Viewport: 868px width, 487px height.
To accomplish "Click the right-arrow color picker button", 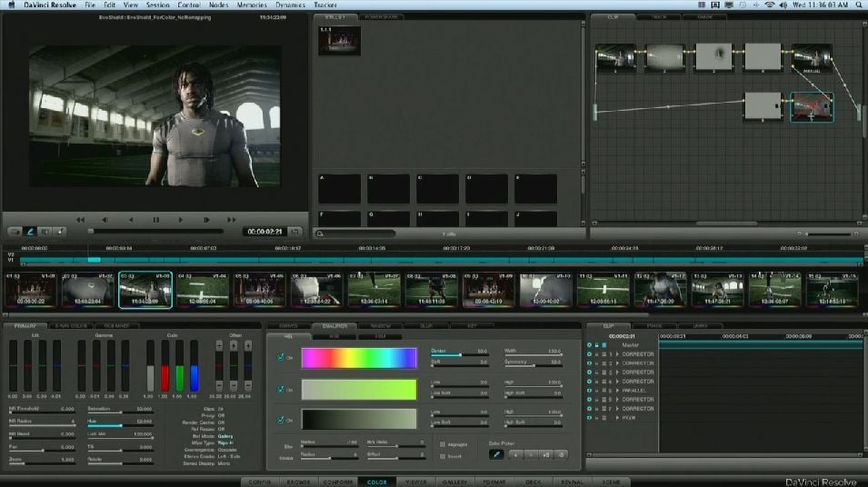I will point(531,454).
